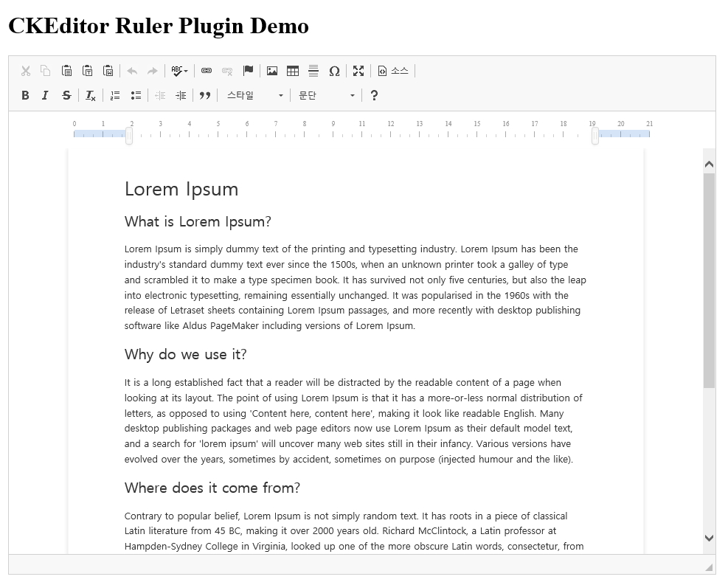Maximize the editor with the expand icon

(x=358, y=71)
